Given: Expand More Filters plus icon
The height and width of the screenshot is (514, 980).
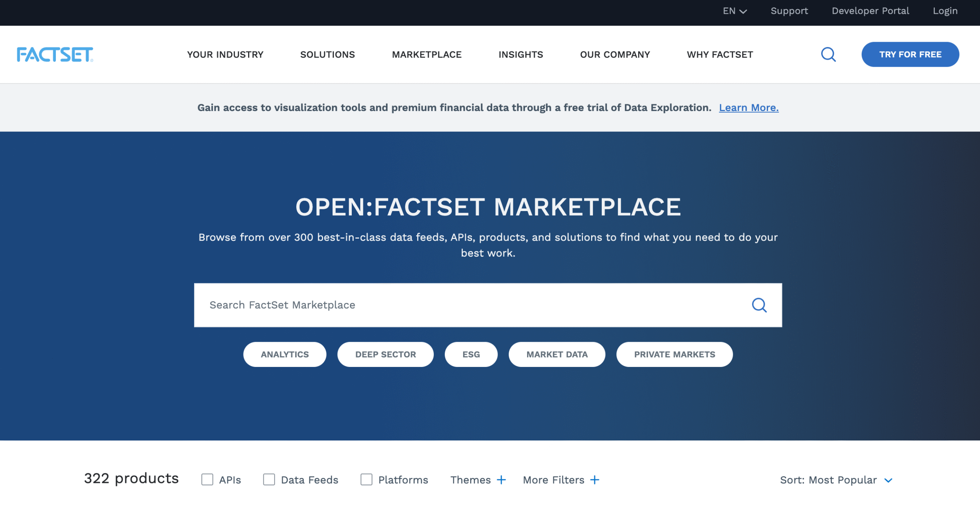Looking at the screenshot, I should coord(595,480).
